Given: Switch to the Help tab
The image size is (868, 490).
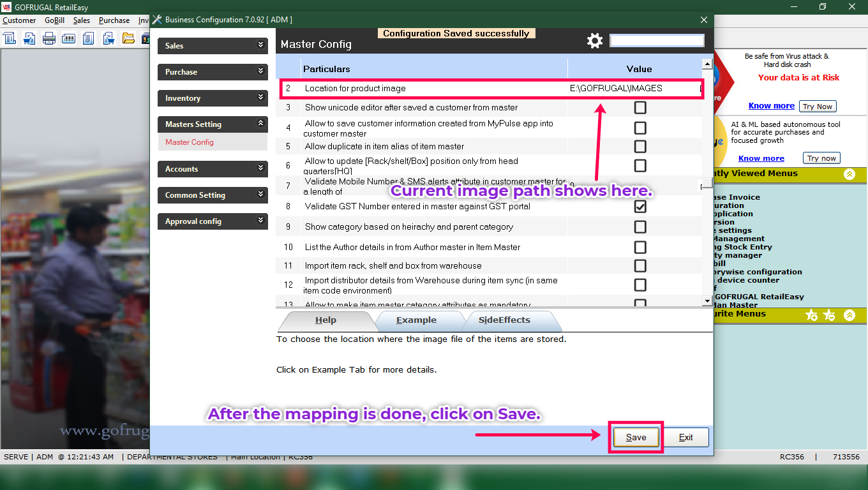Looking at the screenshot, I should pos(325,320).
